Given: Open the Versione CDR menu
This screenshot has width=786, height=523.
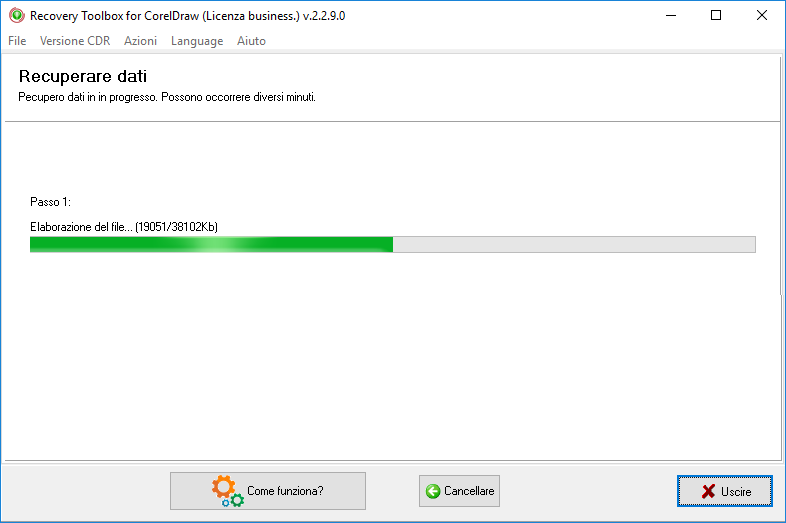Looking at the screenshot, I should [x=75, y=41].
